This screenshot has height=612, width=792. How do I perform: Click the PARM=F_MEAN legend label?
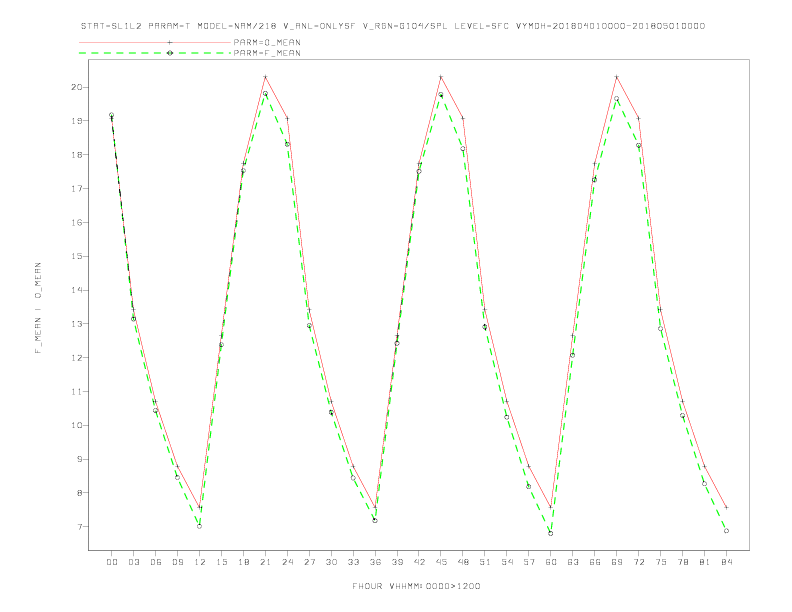(x=267, y=53)
